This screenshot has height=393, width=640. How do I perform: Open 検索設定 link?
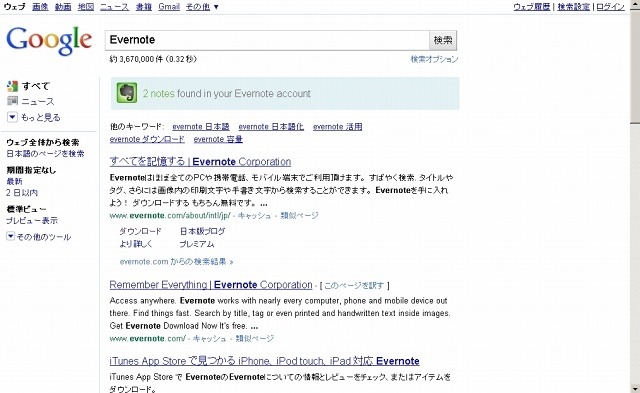point(573,7)
